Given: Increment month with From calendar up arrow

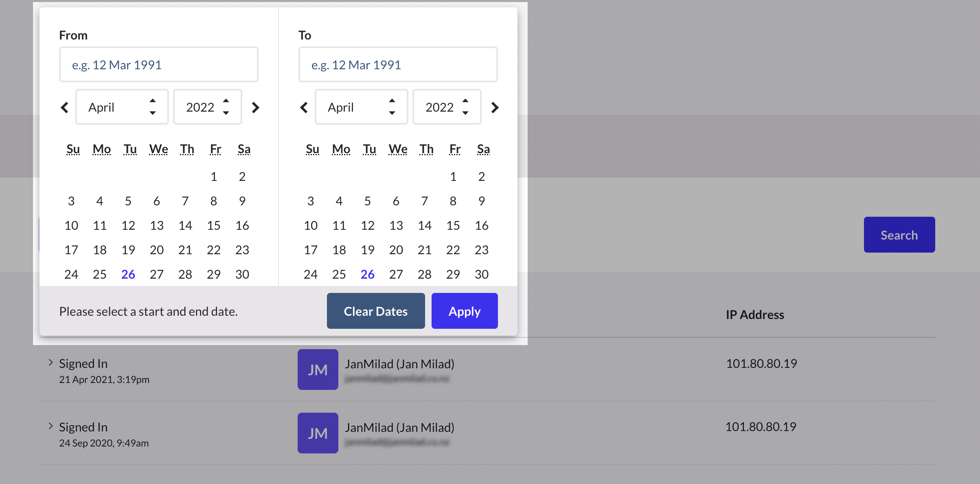Looking at the screenshot, I should [x=153, y=101].
